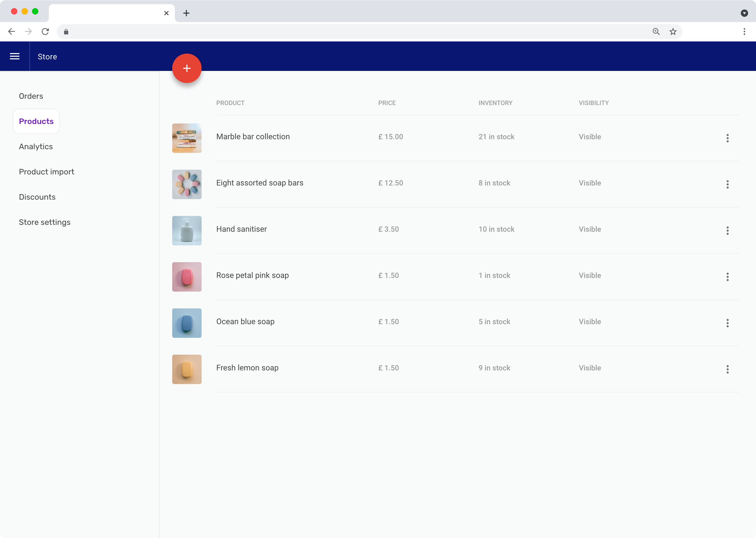Viewport: 756px width, 538px height.
Task: Open the kebab menu for Eight assorted soap bars
Action: [x=727, y=184]
